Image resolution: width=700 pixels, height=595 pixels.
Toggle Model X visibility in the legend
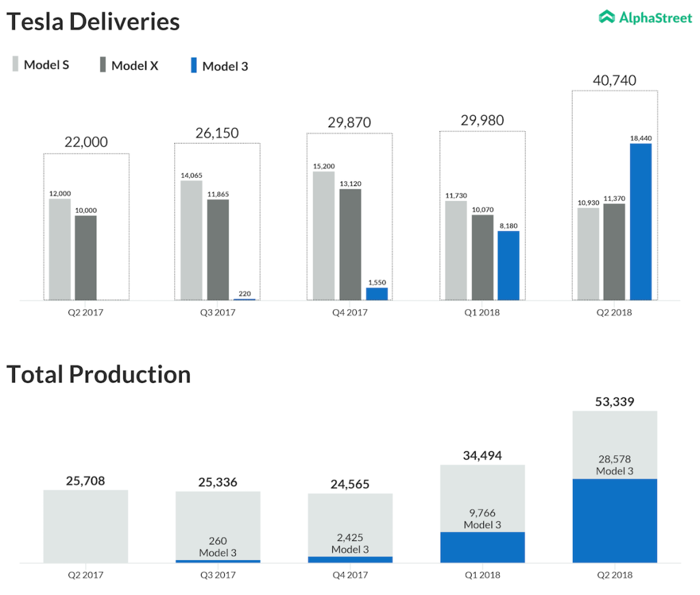[x=102, y=65]
